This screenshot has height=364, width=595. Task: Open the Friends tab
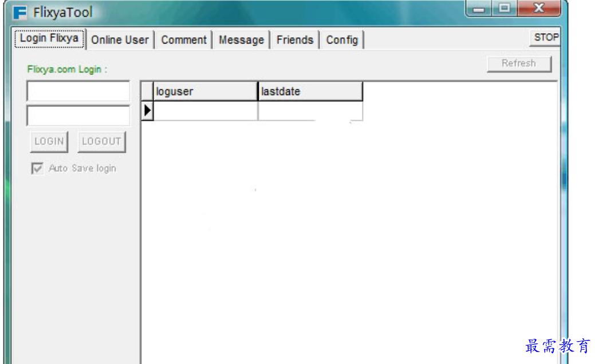tap(295, 40)
